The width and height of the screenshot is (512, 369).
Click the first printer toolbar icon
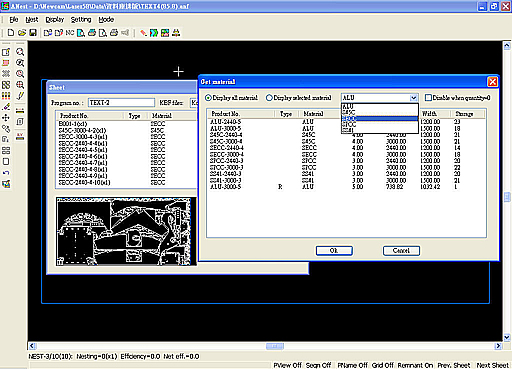[x=92, y=33]
